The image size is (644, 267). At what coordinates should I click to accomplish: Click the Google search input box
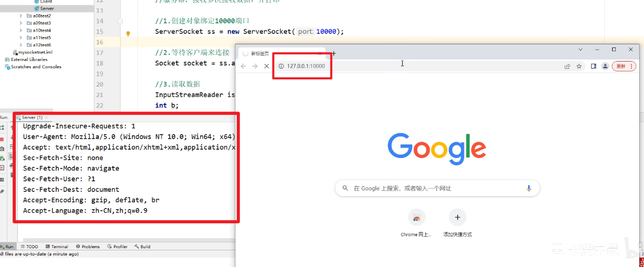[434, 188]
